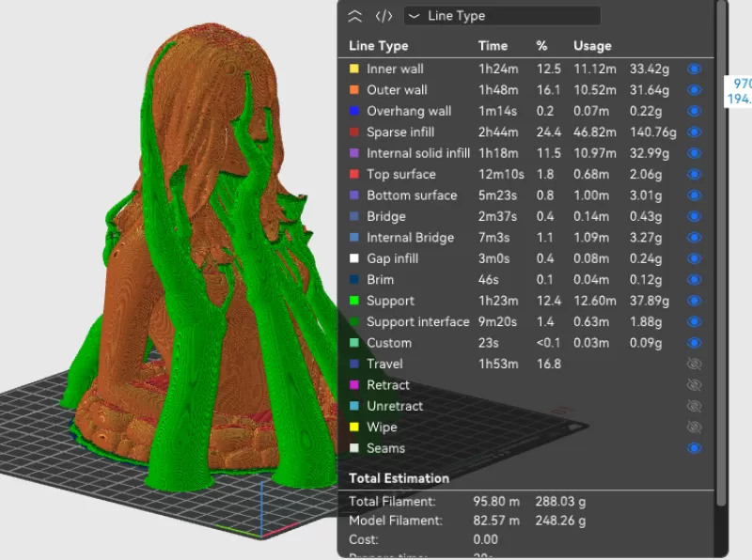Show Wipe moves using the eye toggle
Image resolution: width=752 pixels, height=560 pixels.
694,427
